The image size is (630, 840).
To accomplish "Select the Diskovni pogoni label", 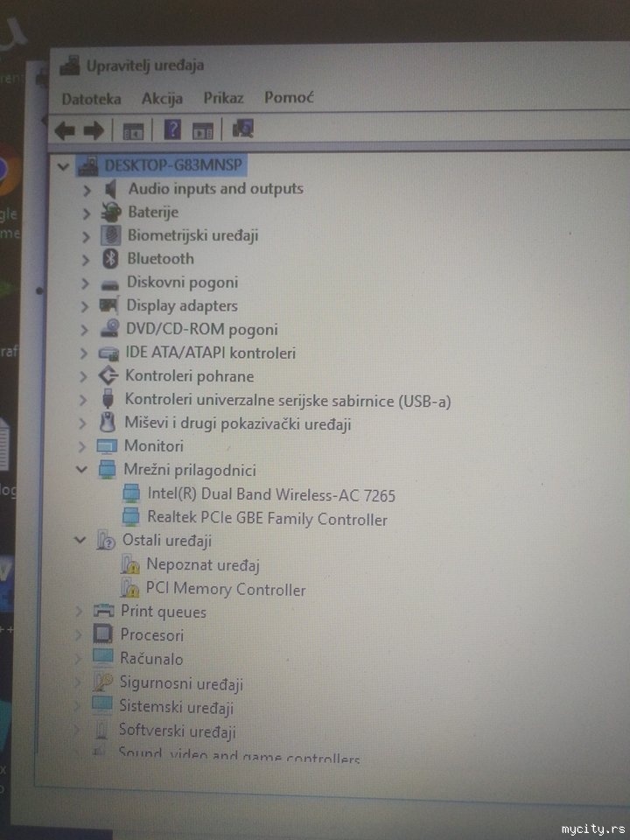I will pos(182,283).
